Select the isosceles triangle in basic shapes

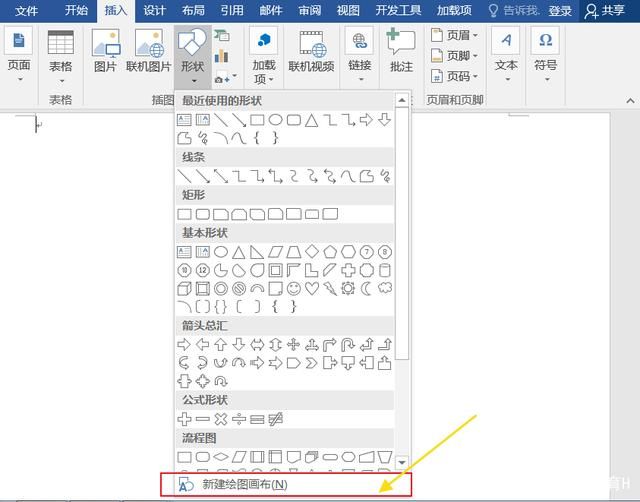tap(239, 252)
